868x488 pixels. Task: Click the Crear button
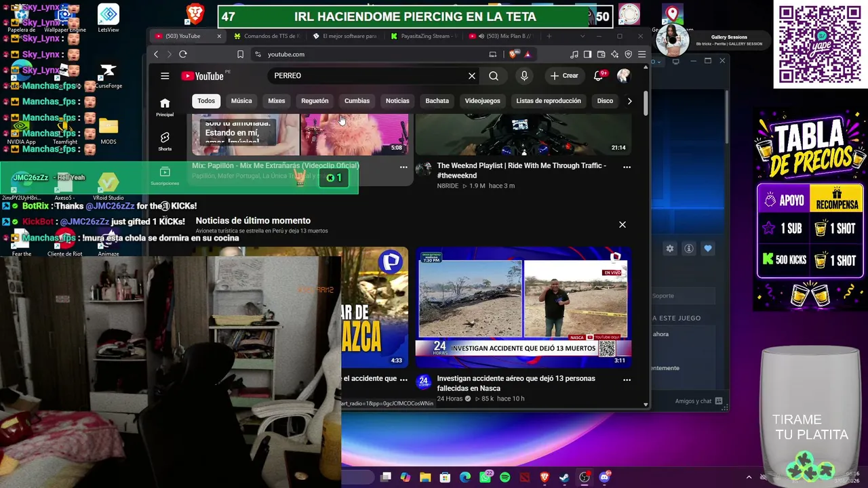click(x=565, y=76)
